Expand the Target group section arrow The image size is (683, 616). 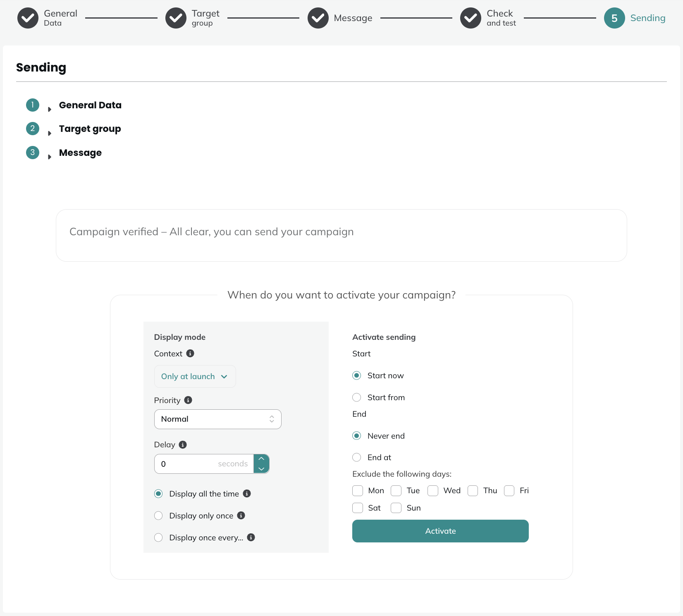(x=50, y=133)
